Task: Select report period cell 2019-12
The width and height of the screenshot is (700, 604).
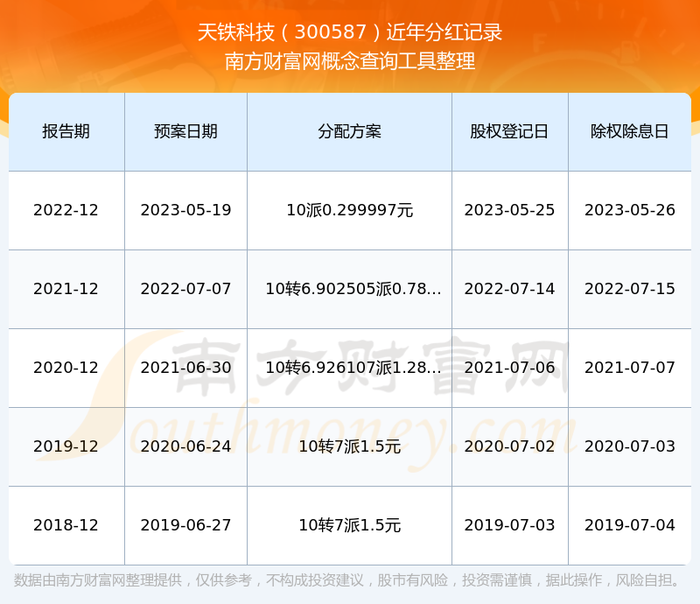Action: tap(66, 446)
